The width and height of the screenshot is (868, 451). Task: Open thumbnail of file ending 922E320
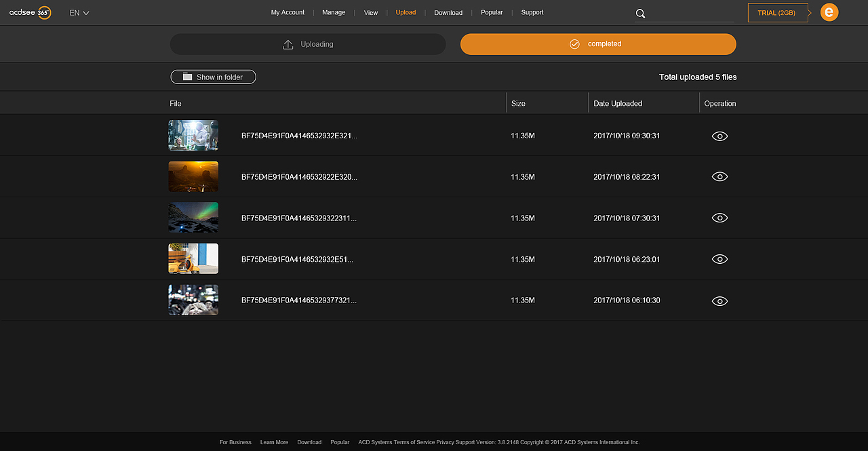point(193,176)
